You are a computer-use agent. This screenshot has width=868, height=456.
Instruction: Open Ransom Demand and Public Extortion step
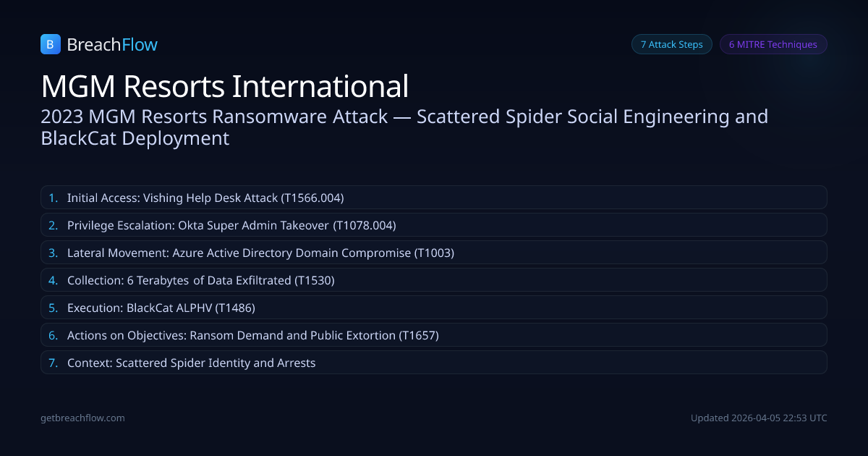(252, 335)
